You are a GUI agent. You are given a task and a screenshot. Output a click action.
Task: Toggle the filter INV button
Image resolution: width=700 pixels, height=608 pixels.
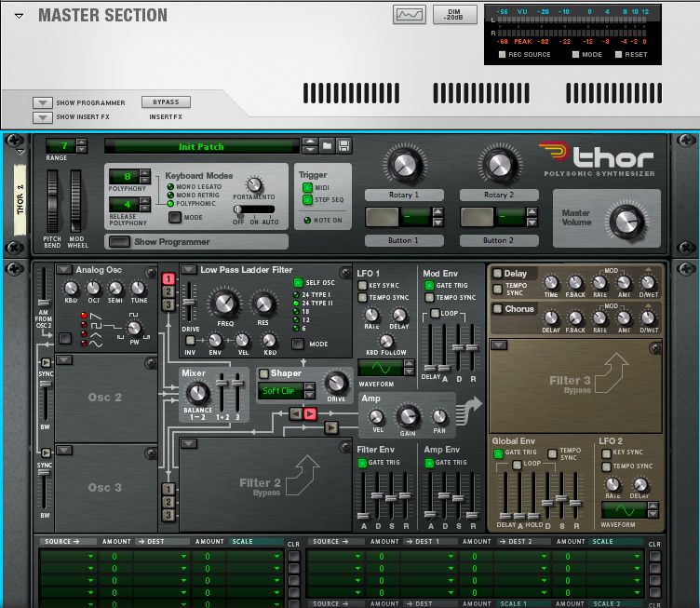pos(190,341)
